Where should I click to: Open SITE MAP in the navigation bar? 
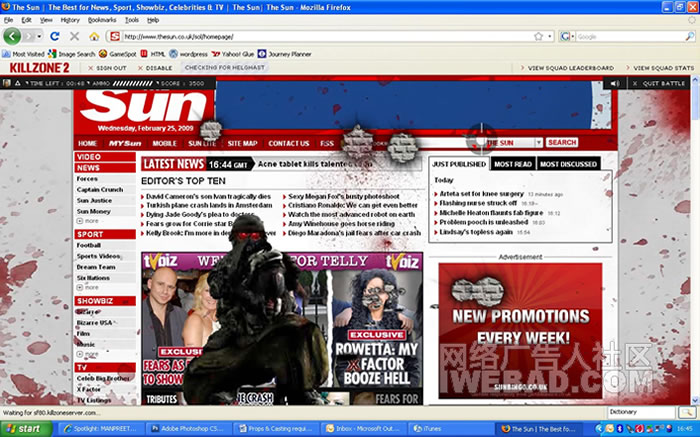tap(242, 143)
